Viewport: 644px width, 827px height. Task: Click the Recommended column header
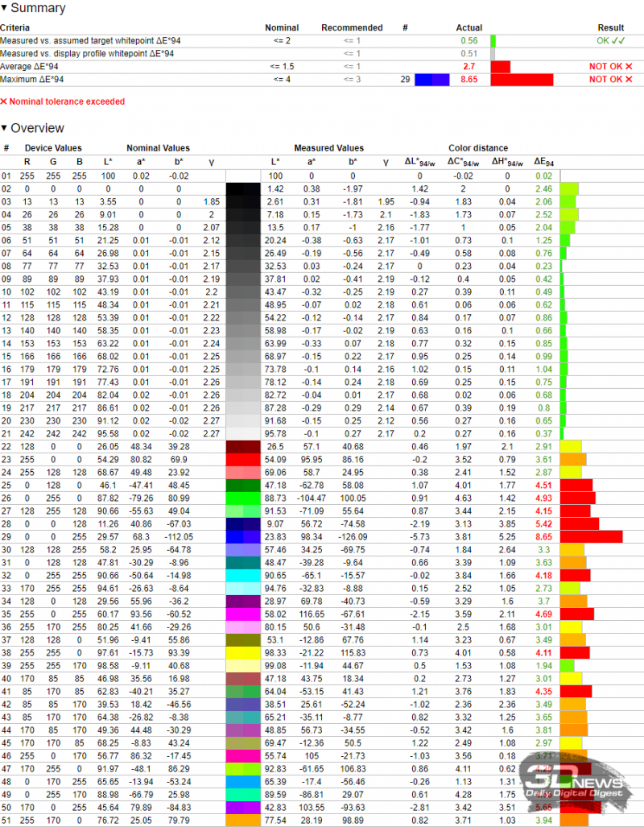point(352,27)
